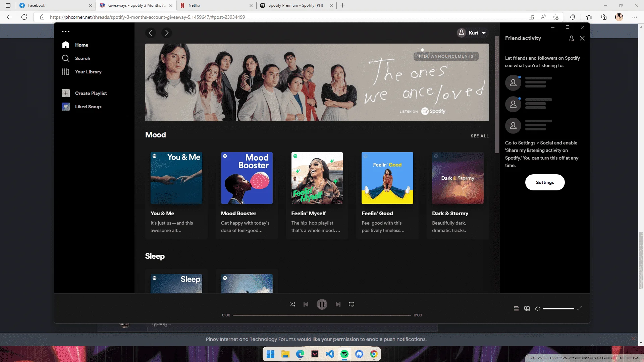Switch to Spotify Premium browser tab

point(296,5)
